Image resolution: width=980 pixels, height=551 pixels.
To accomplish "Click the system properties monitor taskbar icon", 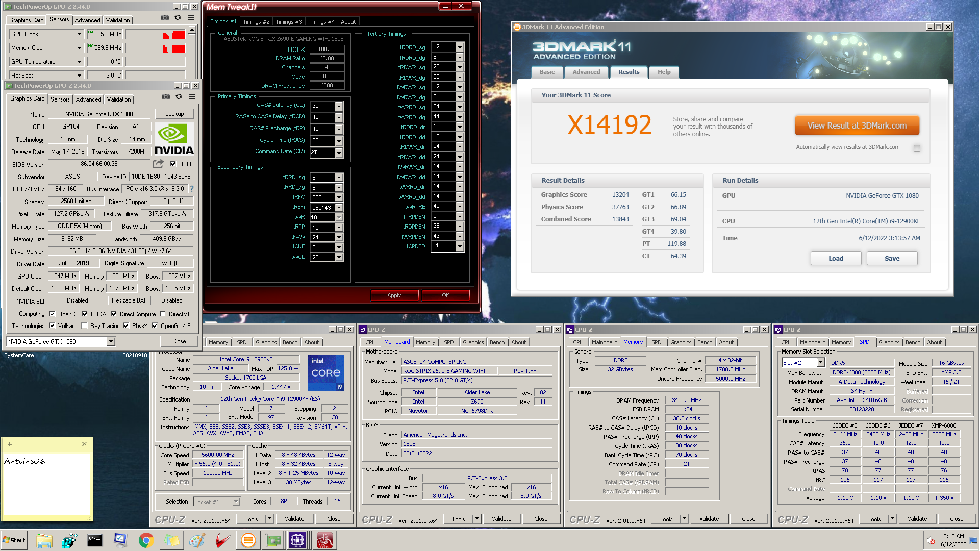I will click(x=120, y=540).
